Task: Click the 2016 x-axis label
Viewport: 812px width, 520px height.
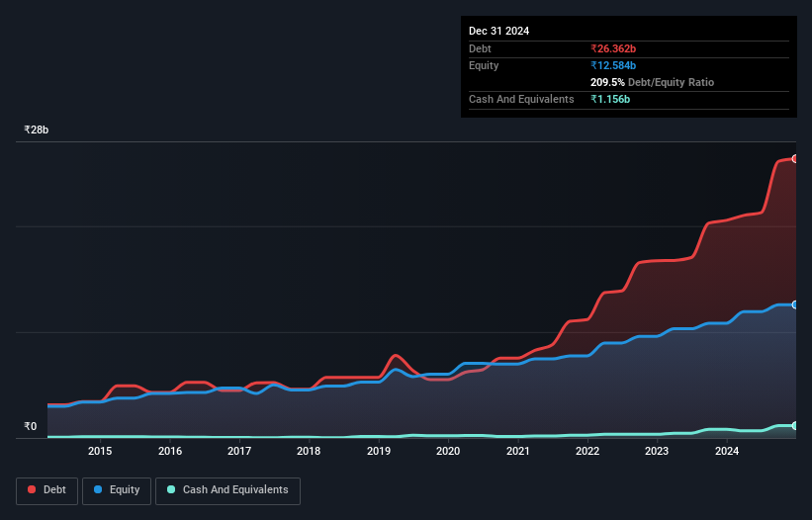Action: click(x=170, y=451)
